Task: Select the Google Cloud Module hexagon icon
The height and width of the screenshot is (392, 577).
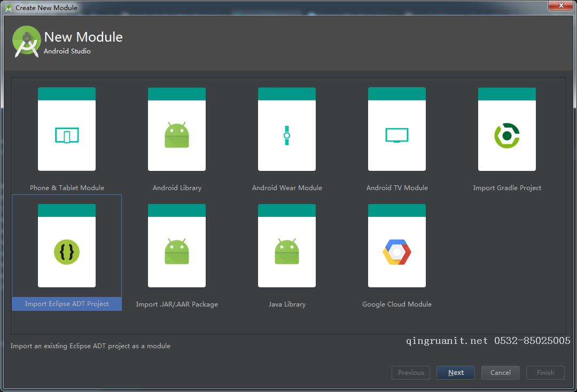Action: pos(397,252)
